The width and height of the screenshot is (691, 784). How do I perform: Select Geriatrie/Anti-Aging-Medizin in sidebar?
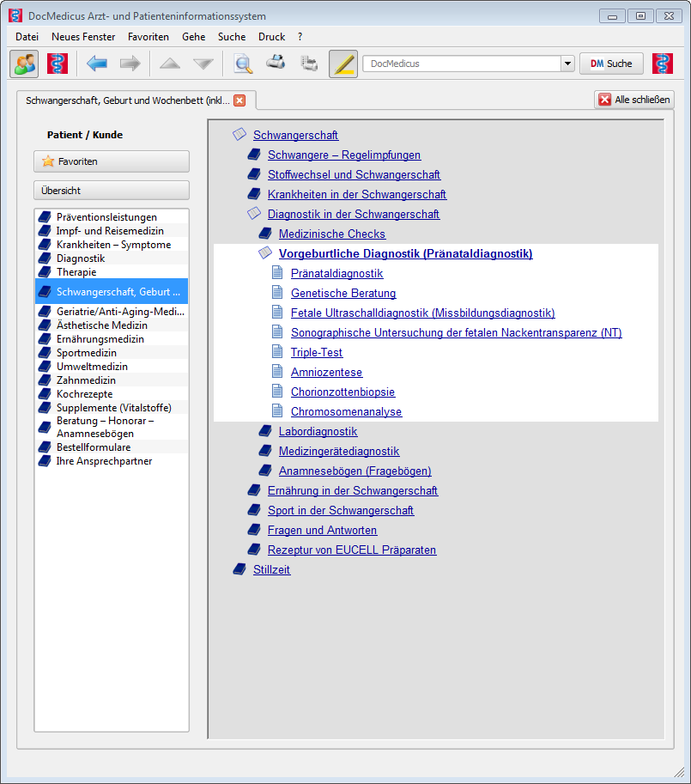112,312
